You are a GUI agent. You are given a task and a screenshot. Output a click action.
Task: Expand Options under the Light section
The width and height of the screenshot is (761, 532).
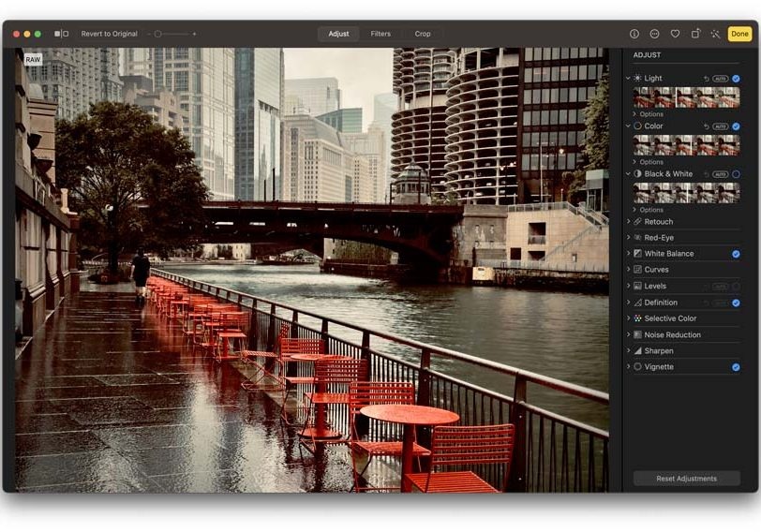[650, 114]
